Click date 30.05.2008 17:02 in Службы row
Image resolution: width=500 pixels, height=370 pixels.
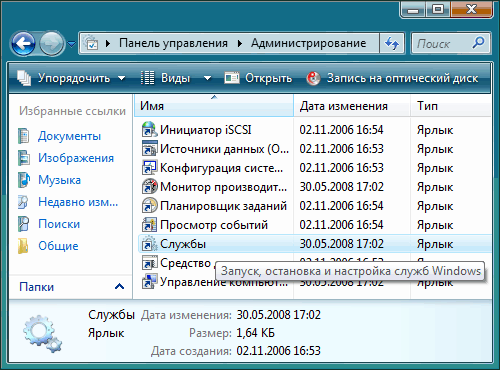point(341,244)
